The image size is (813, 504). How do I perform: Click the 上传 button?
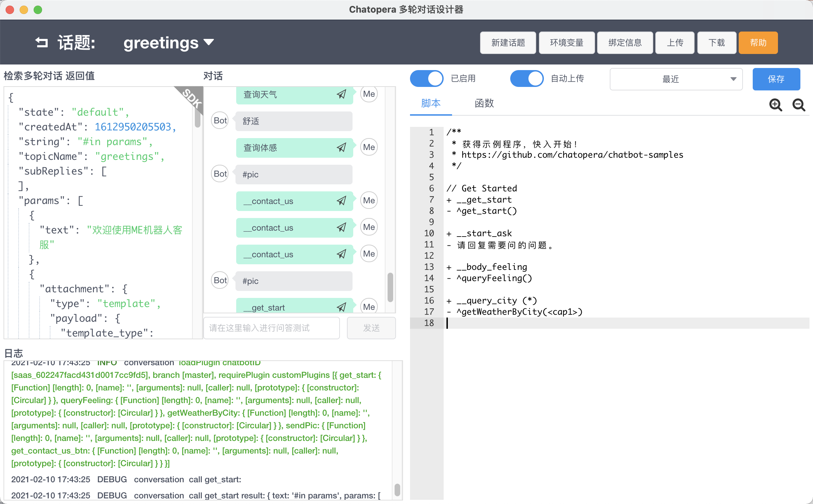click(675, 43)
